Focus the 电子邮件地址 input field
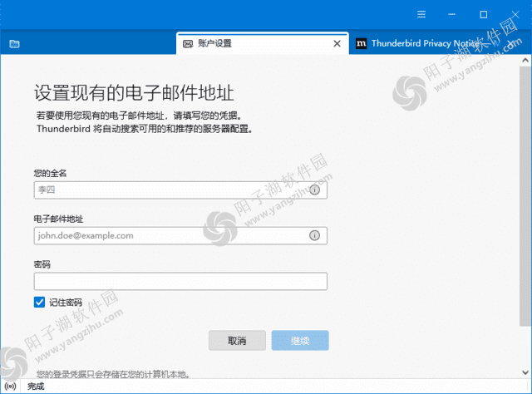Viewport: 532px width, 394px height. 180,235
